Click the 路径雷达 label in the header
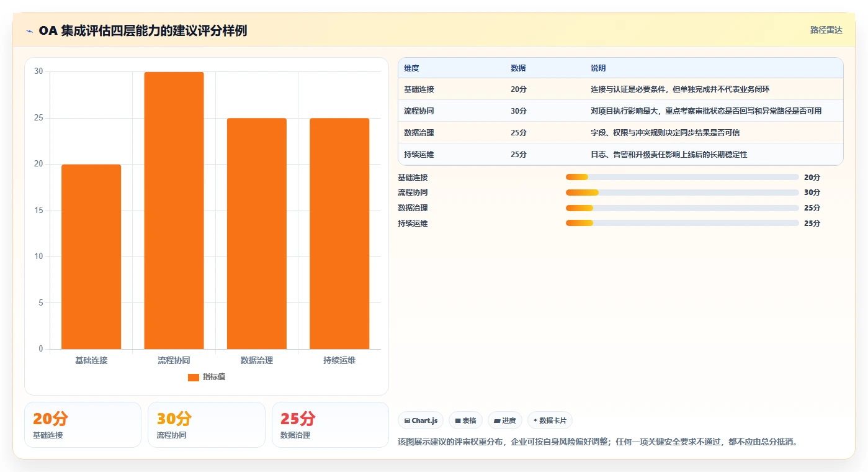Screen dimensions: 868x472 (826, 30)
